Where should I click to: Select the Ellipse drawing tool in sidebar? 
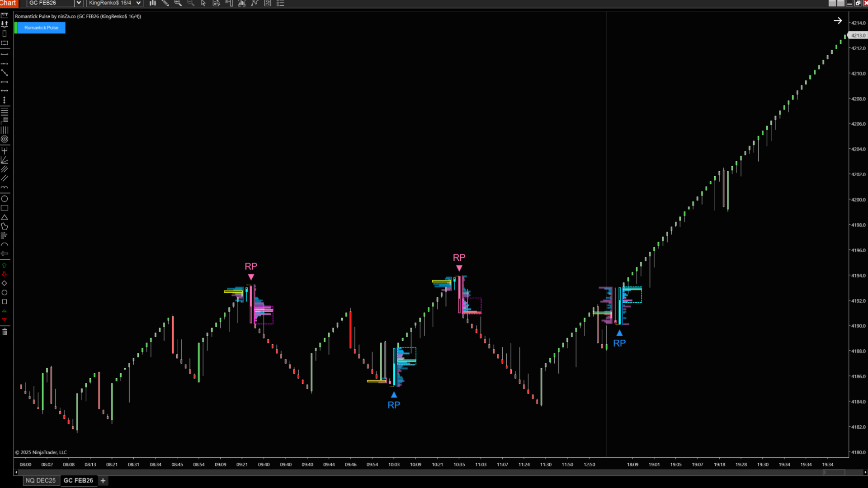point(5,199)
